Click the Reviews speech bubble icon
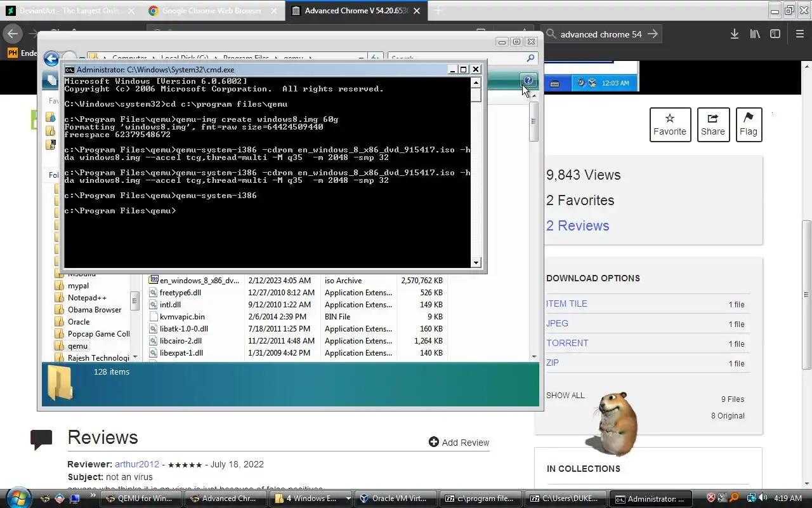Viewport: 812px width, 508px height. pos(41,439)
